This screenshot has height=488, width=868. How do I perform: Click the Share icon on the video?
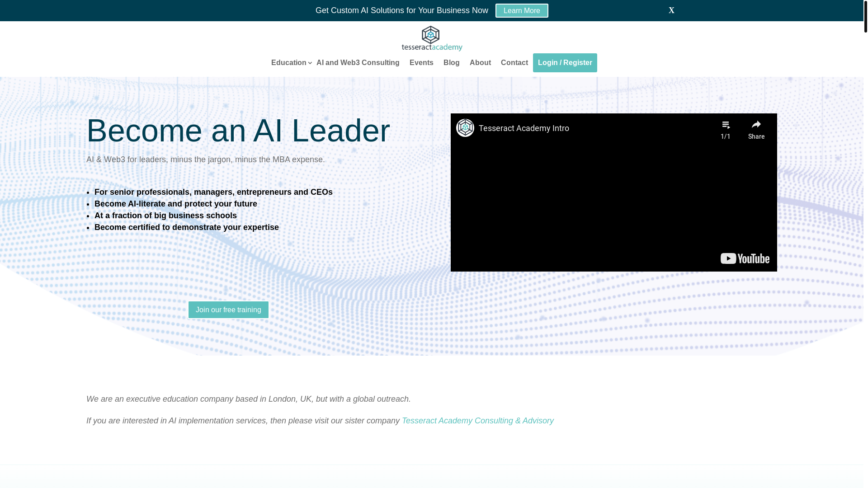(x=756, y=130)
